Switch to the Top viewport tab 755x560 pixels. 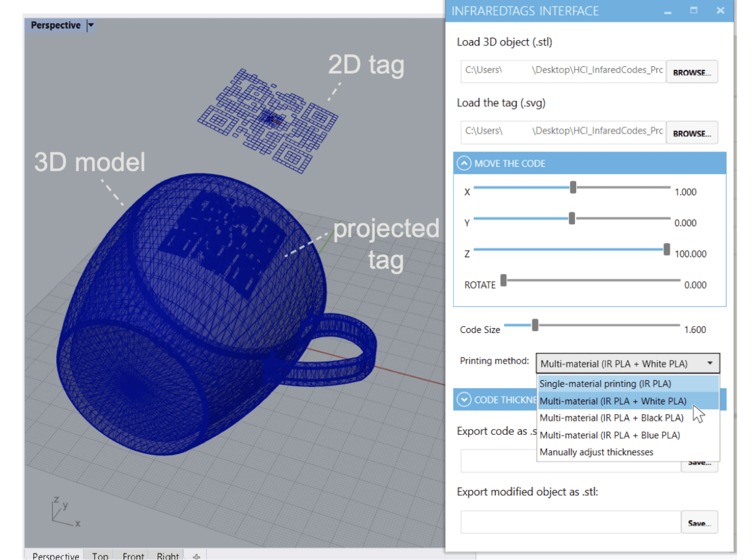click(x=100, y=556)
